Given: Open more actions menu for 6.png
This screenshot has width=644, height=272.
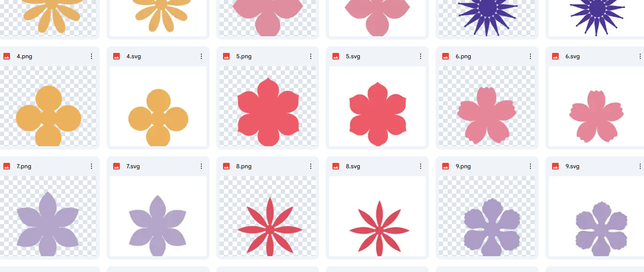Looking at the screenshot, I should click(530, 56).
